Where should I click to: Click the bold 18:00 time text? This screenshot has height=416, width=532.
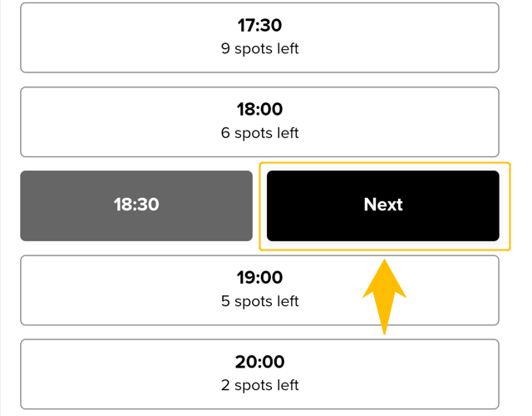point(259,109)
